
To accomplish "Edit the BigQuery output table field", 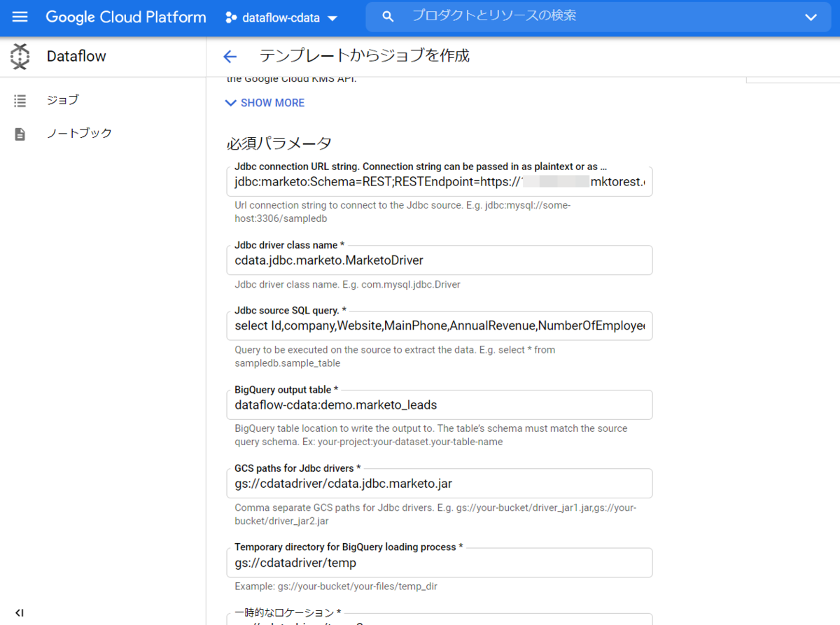I will (x=439, y=405).
